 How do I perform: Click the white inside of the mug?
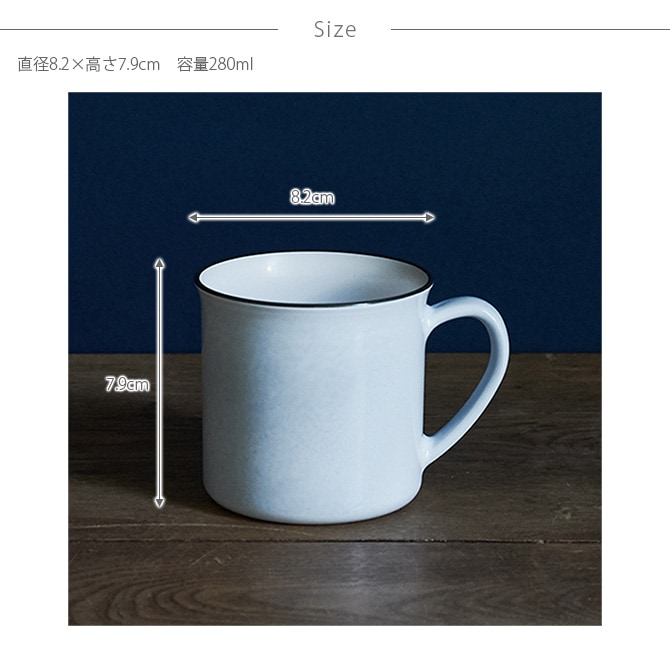point(313,278)
